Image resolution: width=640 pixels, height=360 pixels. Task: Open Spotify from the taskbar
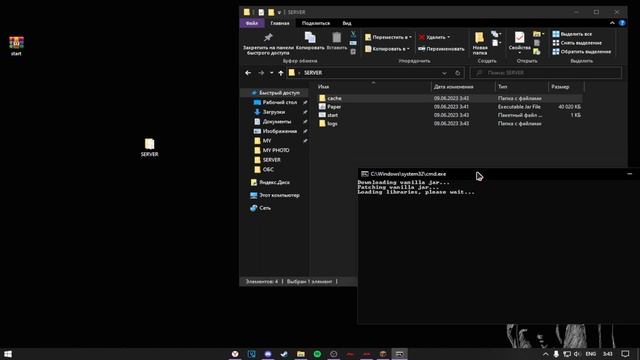tap(317, 353)
